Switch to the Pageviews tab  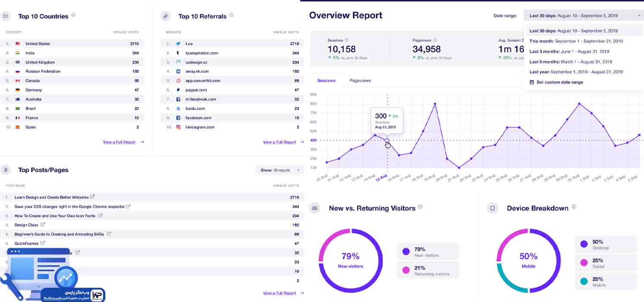(x=360, y=81)
